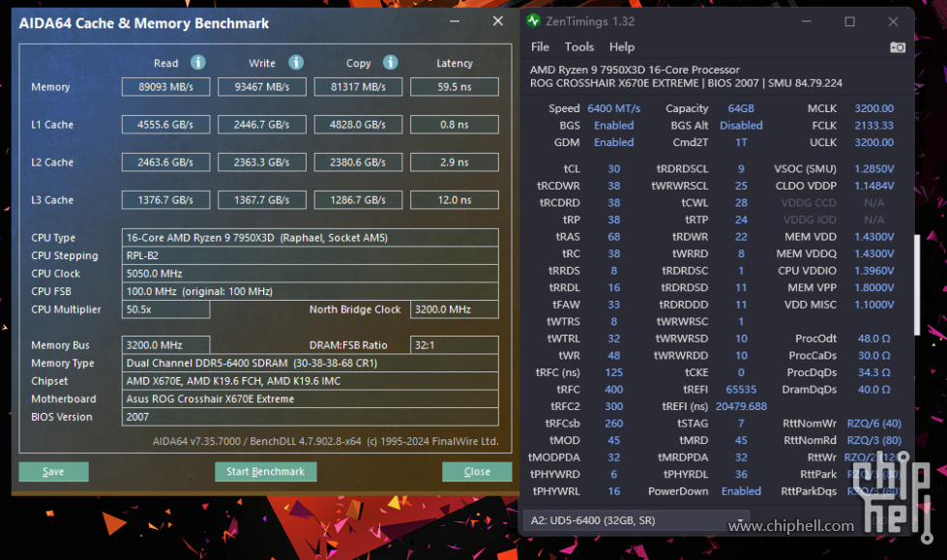Open the File menu in ZenTimings
The height and width of the screenshot is (560, 947).
coord(540,47)
